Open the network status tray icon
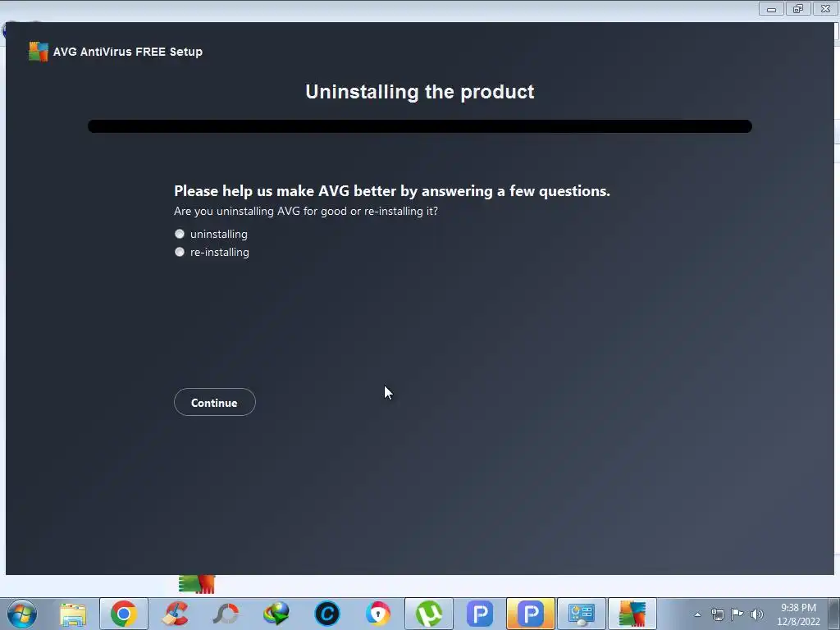 click(x=717, y=614)
